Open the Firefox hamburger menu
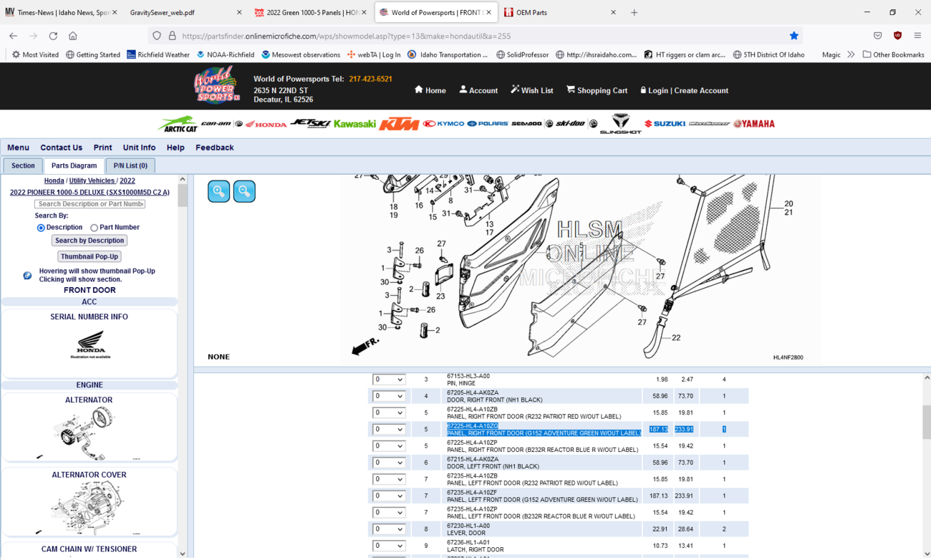Screen dimensions: 931x560 [x=917, y=36]
